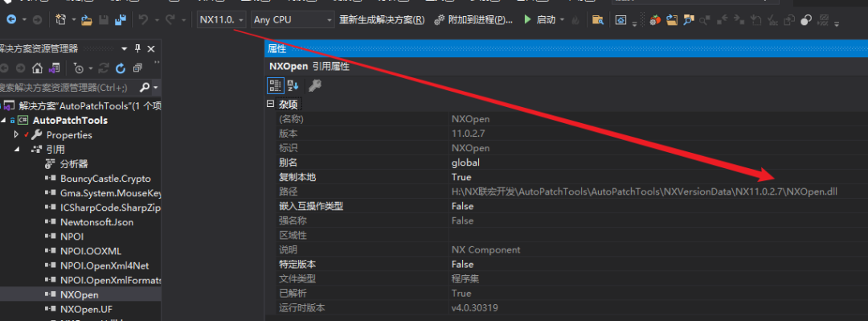The height and width of the screenshot is (321, 868).
Task: Collapse the 引用 references node
Action: (16, 149)
